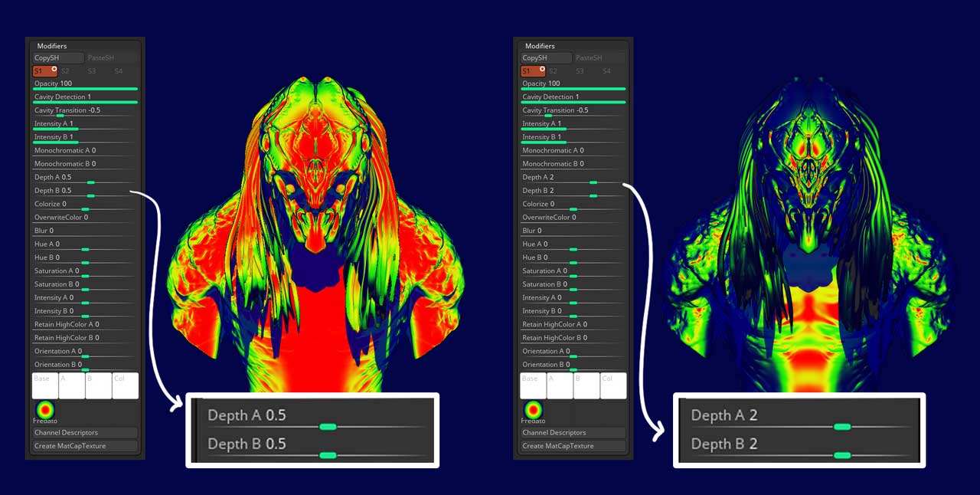The height and width of the screenshot is (495, 980).
Task: Select shader slot S1 in the right panel
Action: click(533, 71)
